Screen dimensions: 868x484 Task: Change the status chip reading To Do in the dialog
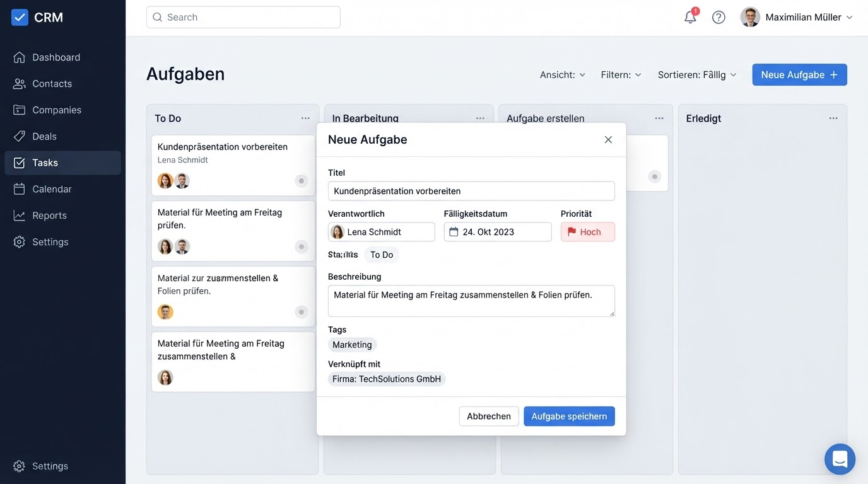click(382, 255)
